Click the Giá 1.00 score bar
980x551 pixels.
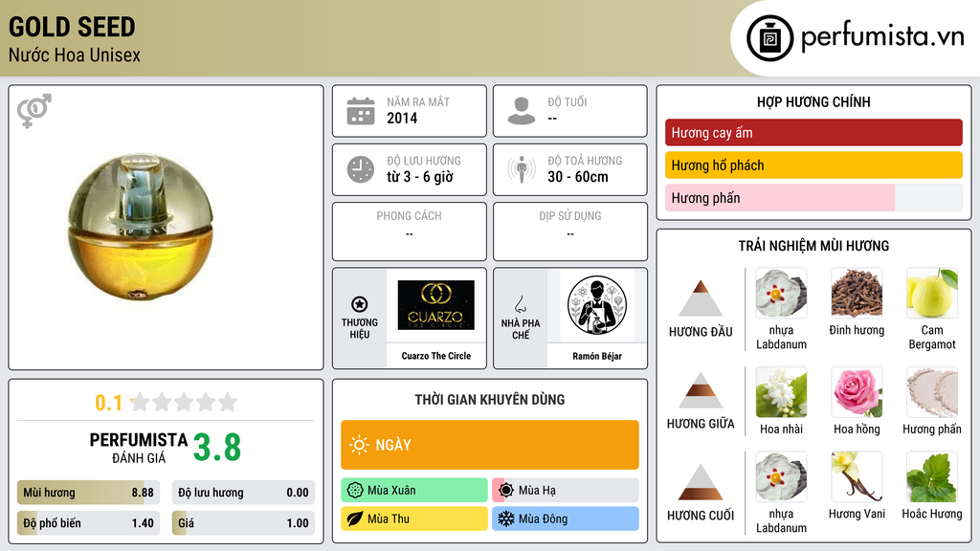tap(243, 523)
